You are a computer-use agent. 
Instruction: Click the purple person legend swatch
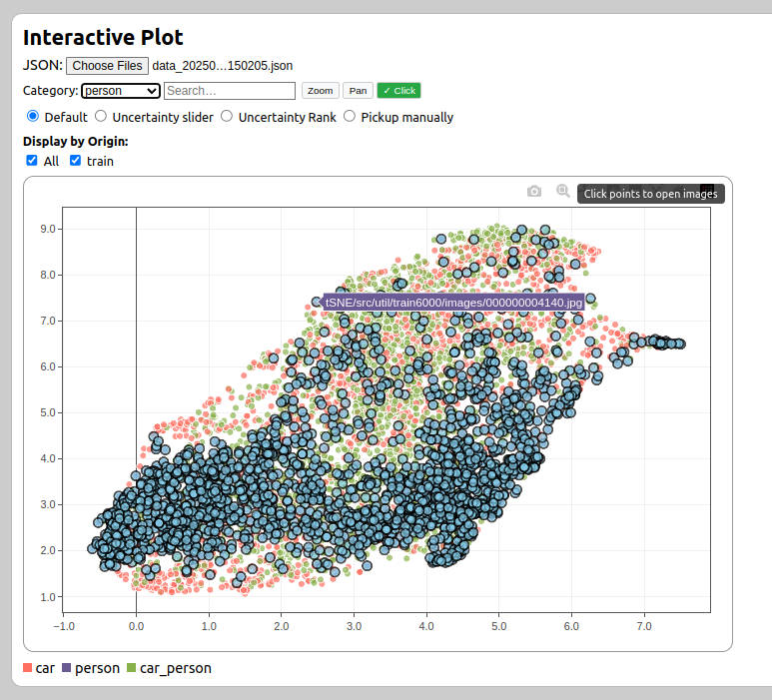[x=67, y=668]
